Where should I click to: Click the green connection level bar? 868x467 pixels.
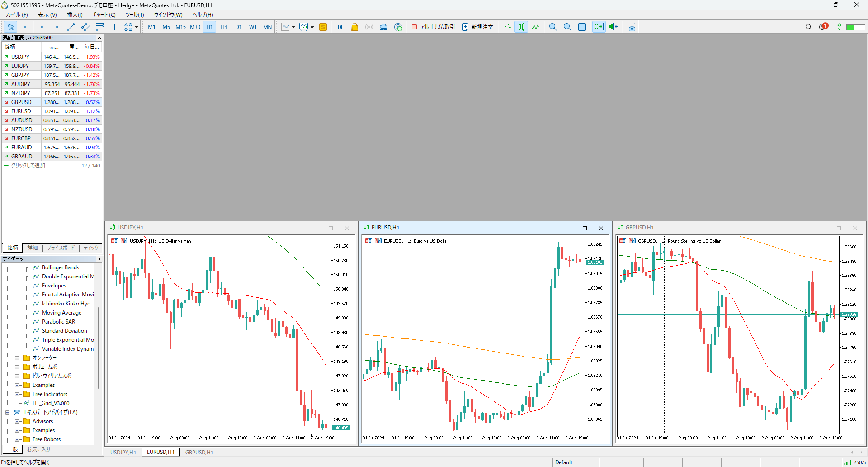point(855,27)
